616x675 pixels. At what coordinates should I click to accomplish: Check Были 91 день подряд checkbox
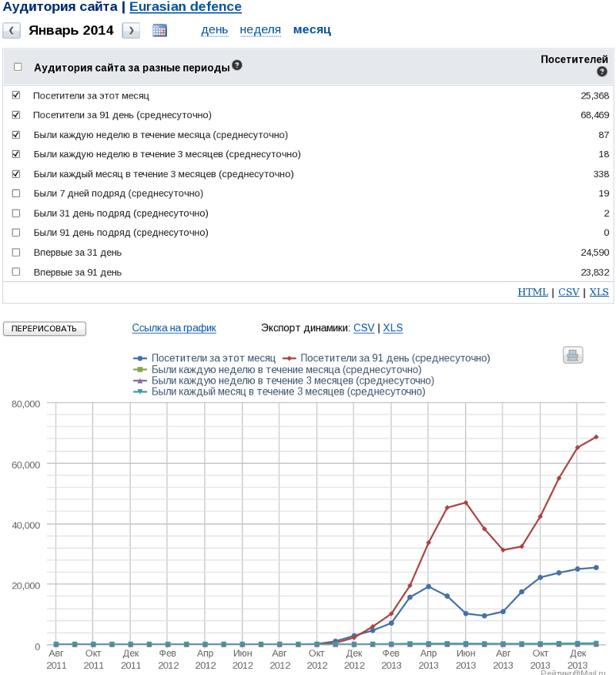16,233
